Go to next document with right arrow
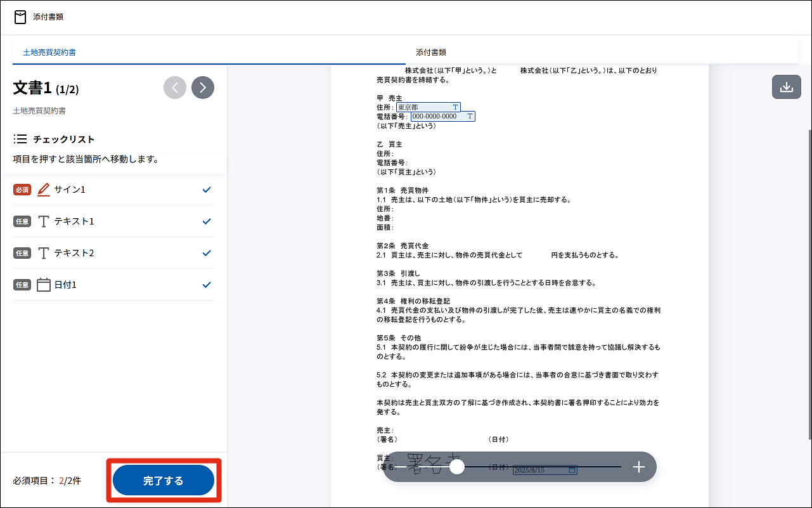Screen dimensions: 812x508 [x=203, y=88]
